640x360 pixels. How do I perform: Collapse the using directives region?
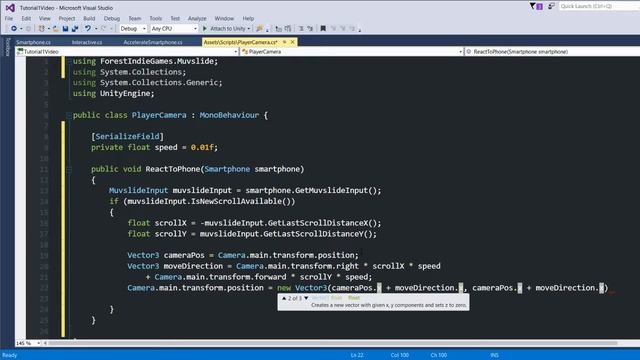69,61
